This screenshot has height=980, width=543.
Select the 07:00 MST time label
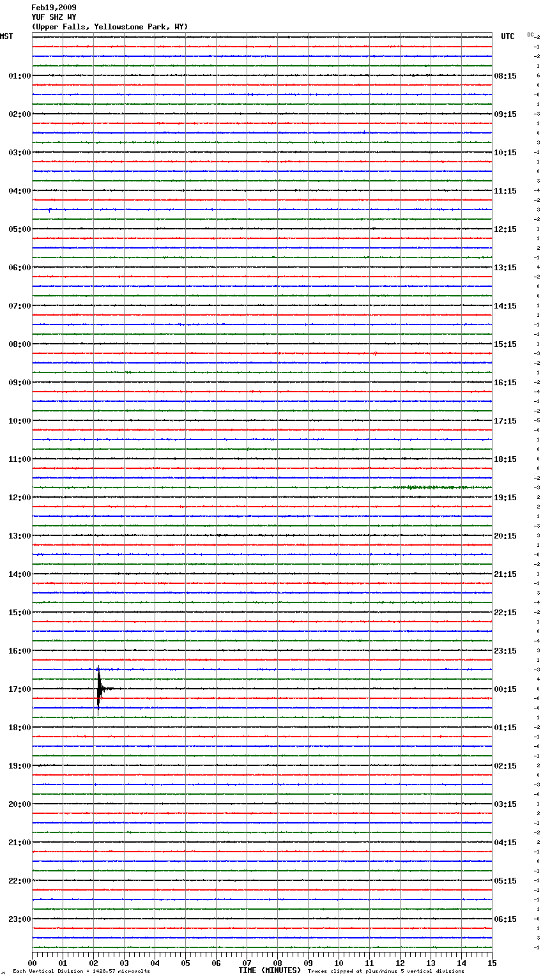[19, 306]
